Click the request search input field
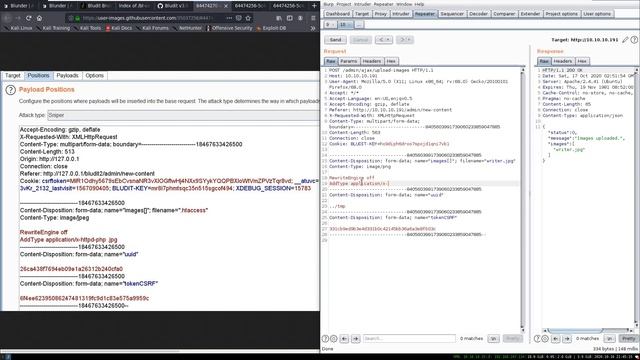 click(409, 338)
